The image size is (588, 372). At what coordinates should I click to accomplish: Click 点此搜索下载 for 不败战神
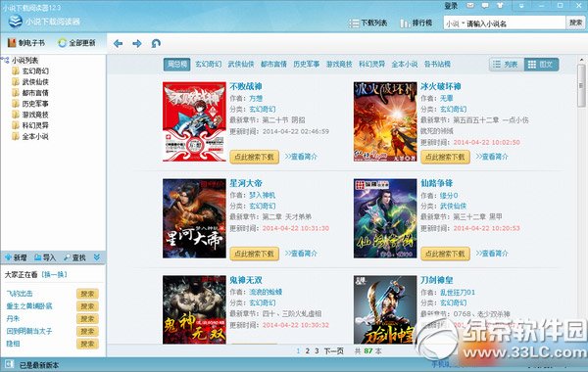[254, 157]
